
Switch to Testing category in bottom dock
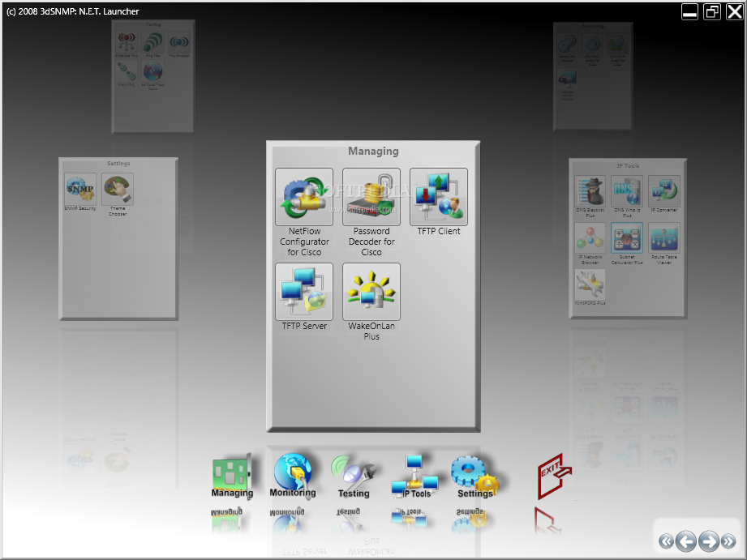pos(354,477)
